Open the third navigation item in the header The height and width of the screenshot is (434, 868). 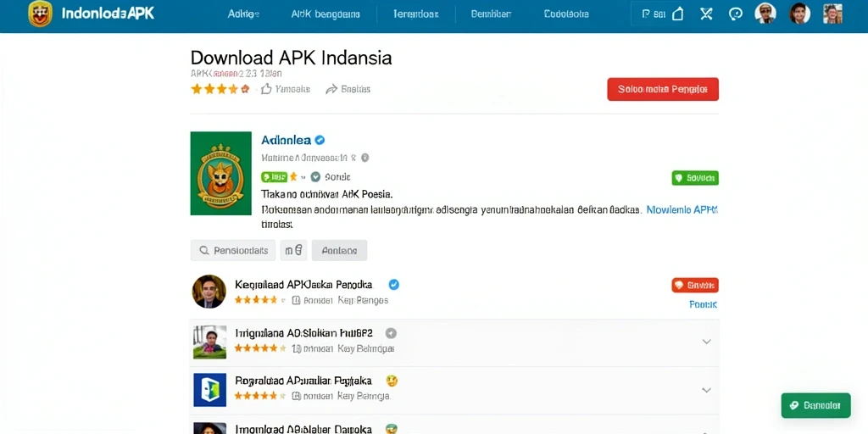pos(415,14)
